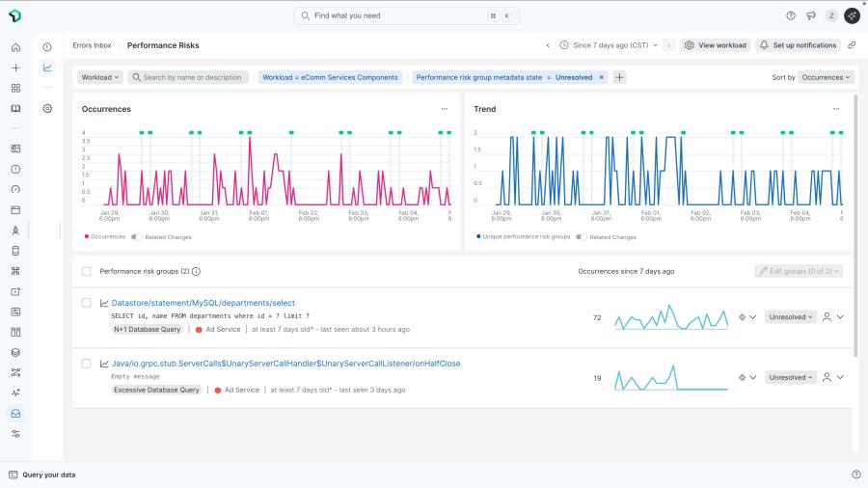Open the Workload filter dropdown
Viewport: 868px width, 488px height.
pos(99,77)
